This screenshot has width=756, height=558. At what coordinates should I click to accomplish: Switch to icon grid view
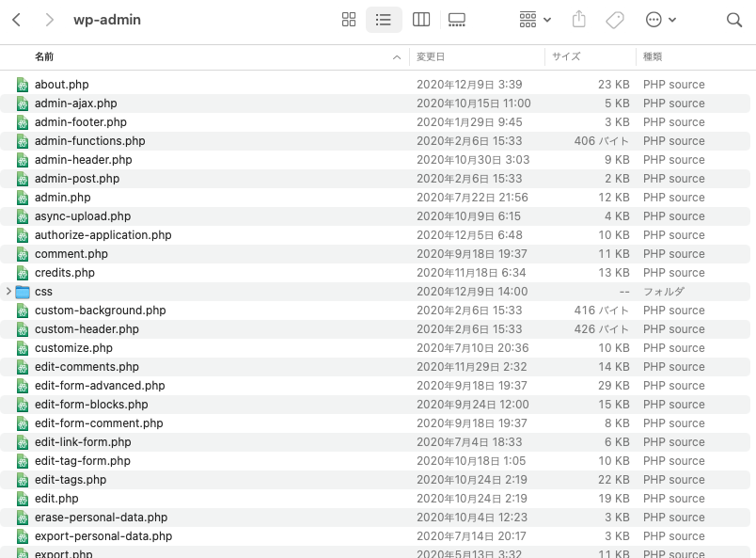(349, 20)
